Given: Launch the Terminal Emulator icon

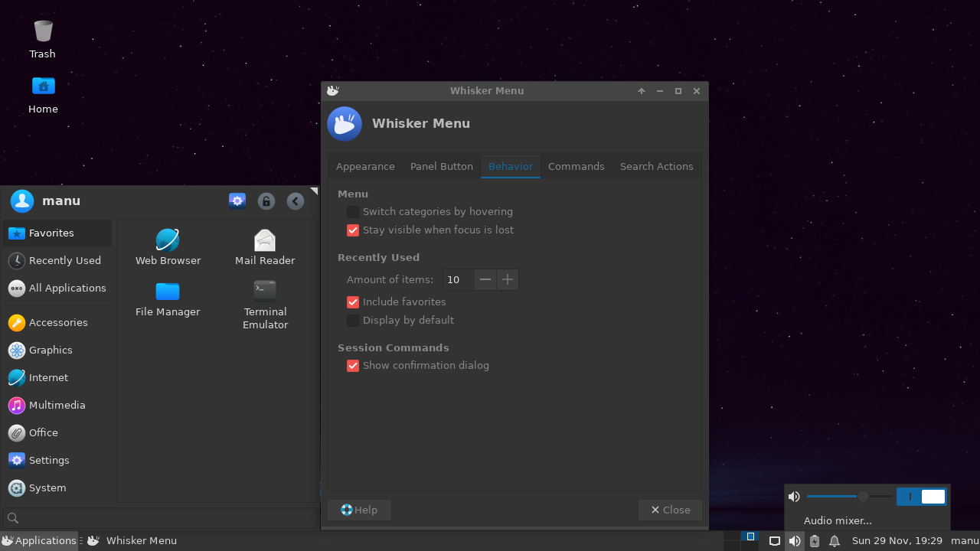Looking at the screenshot, I should click(x=265, y=290).
